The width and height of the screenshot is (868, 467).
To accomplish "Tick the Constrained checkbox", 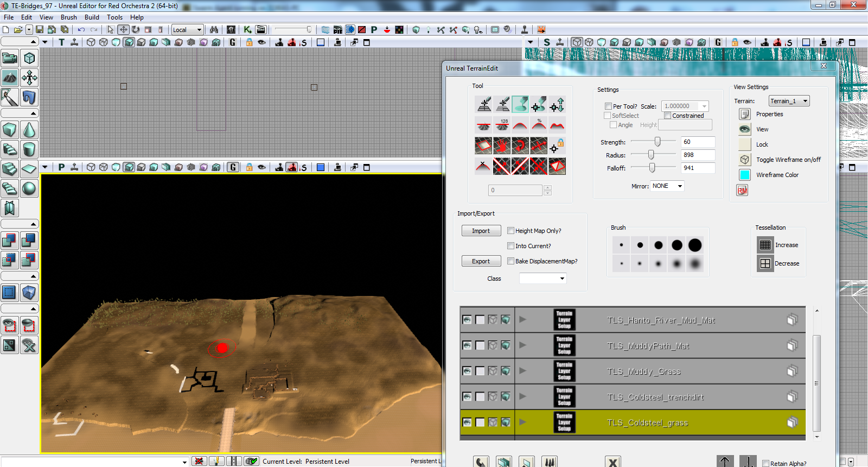I will [x=668, y=116].
